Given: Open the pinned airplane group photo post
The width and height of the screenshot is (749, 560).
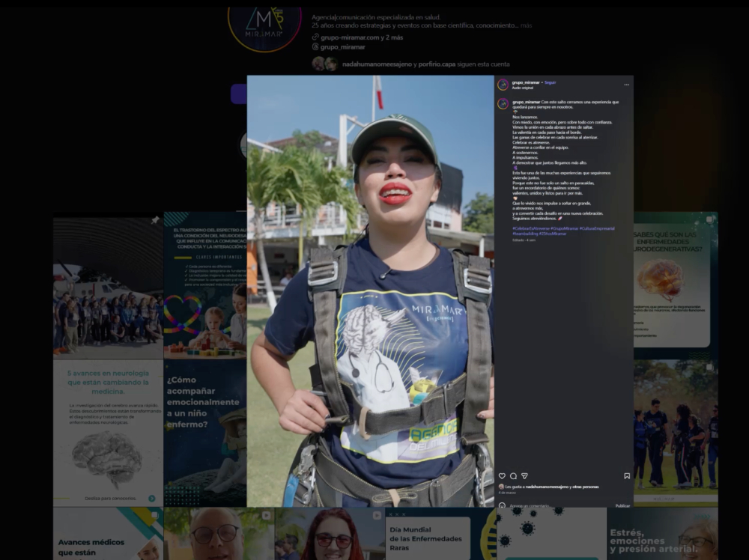Looking at the screenshot, I should point(108,288).
